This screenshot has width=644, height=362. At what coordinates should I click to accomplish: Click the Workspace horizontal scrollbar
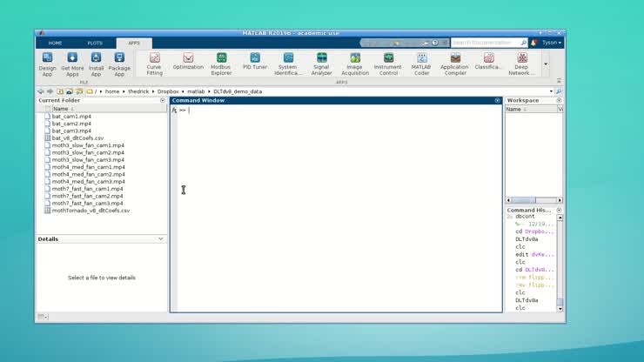point(533,200)
